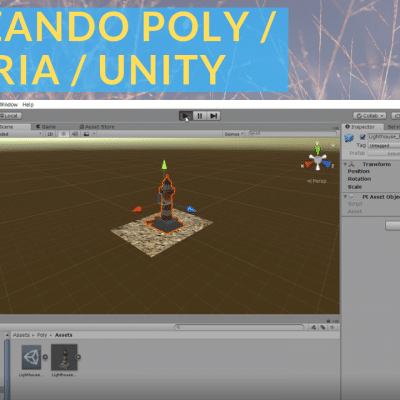Screen dimensions: 400x400
Task: Open the Tag Untagged dropdown
Action: [384, 145]
